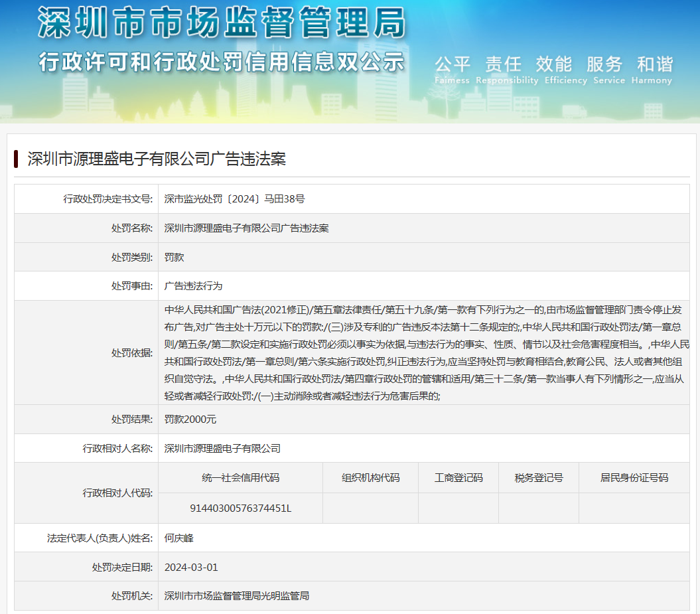Click the label 处罚结果
700x614 pixels.
click(131, 420)
